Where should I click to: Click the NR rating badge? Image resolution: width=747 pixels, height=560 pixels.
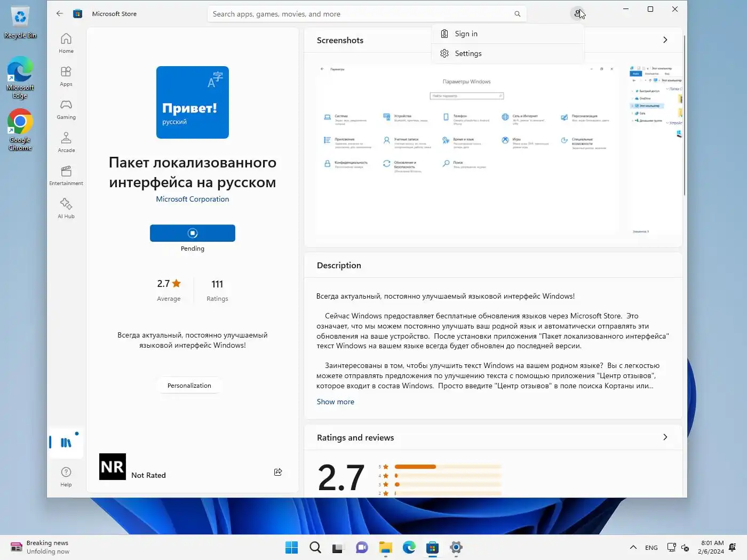(x=113, y=467)
